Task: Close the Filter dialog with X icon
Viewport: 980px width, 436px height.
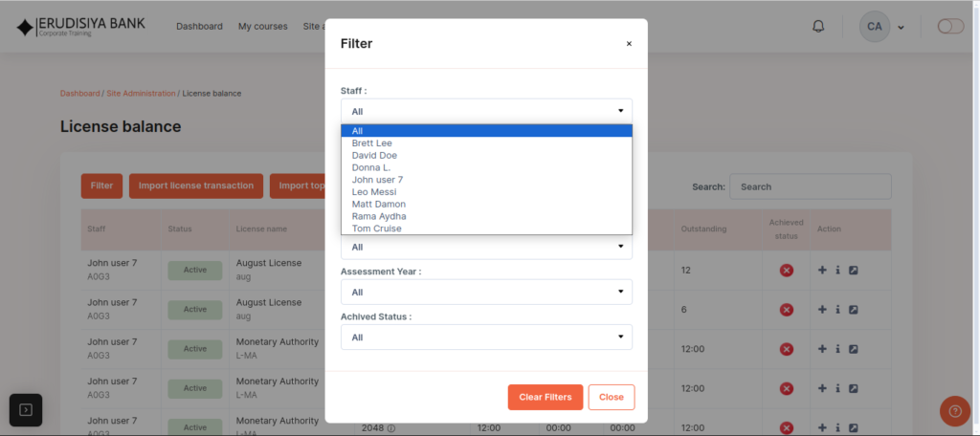Action: [x=629, y=43]
